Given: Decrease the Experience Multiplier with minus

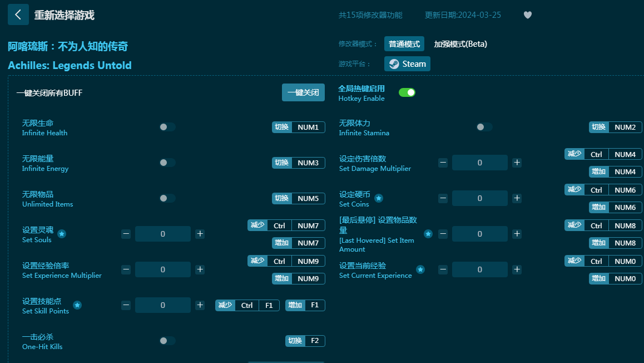Looking at the screenshot, I should (126, 269).
